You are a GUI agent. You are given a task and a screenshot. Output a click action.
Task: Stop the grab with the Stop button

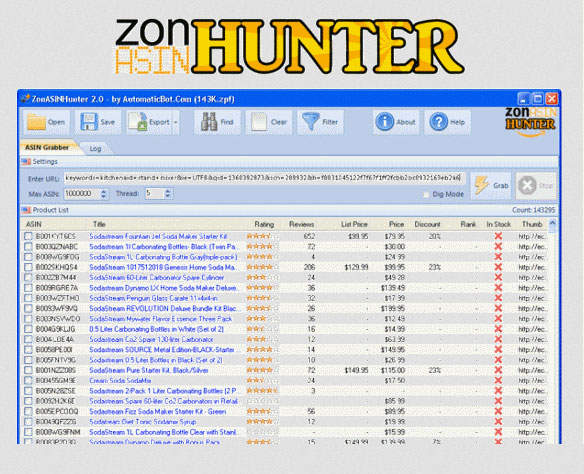click(x=536, y=185)
